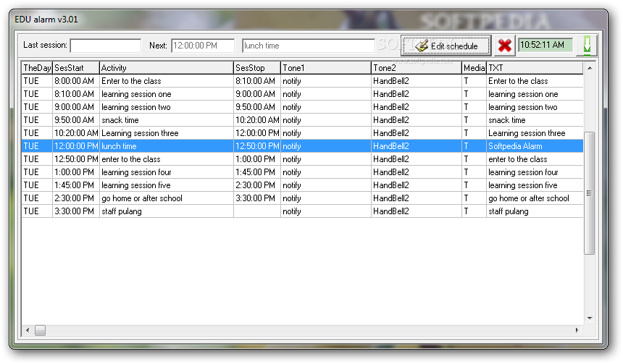Open the Edit schedule button
This screenshot has width=623, height=364.
click(x=446, y=46)
